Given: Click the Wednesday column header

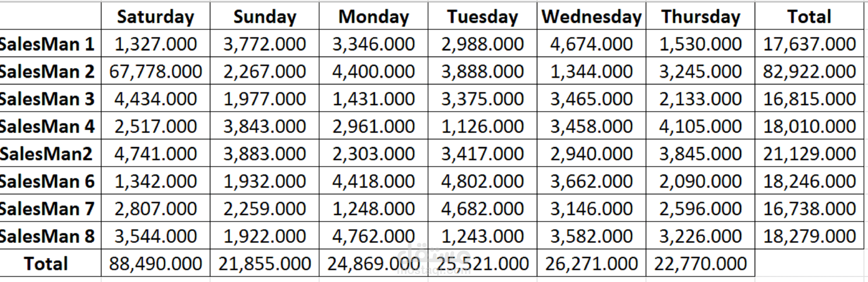Looking at the screenshot, I should click(591, 17).
